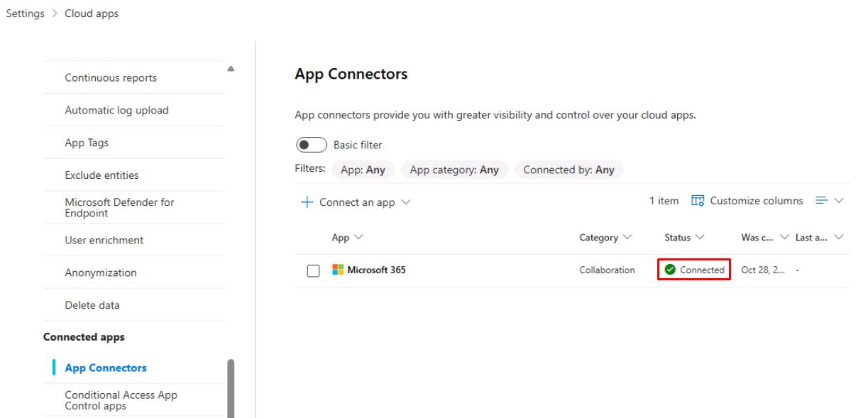The image size is (868, 418).
Task: Expand the Connect an app dropdown
Action: 405,202
